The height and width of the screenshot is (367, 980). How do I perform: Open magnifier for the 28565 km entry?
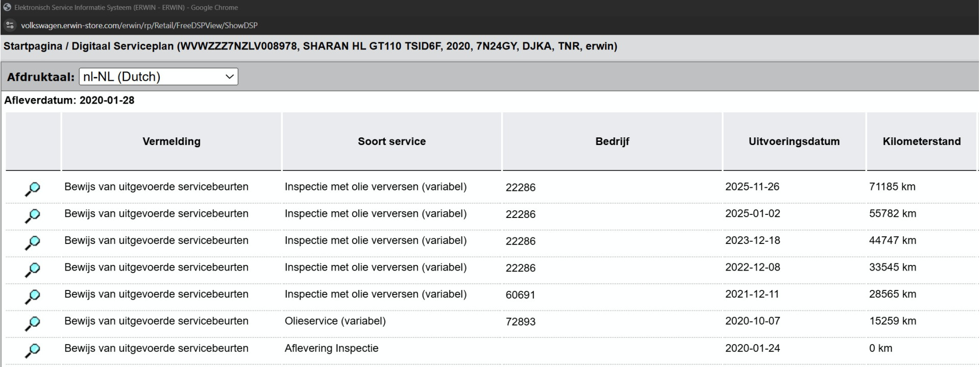click(x=32, y=297)
